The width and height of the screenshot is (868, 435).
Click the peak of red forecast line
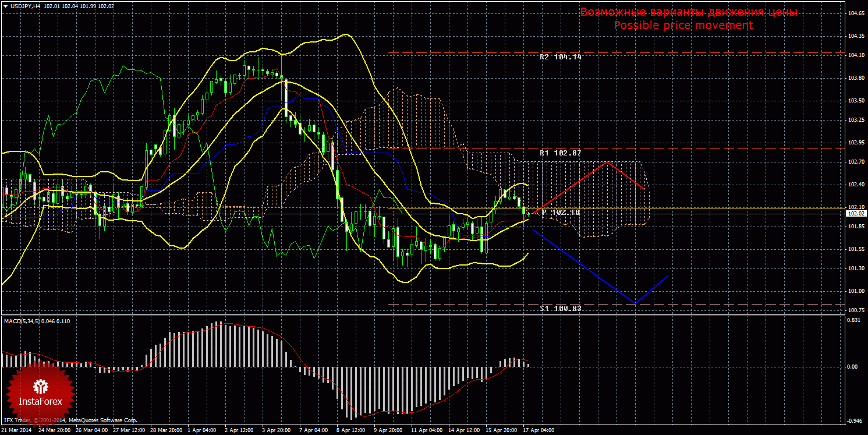pyautogui.click(x=607, y=162)
